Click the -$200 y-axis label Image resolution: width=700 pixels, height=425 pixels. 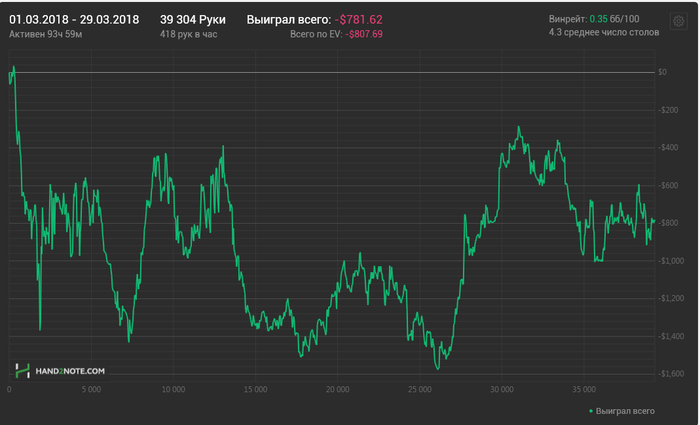(668, 110)
